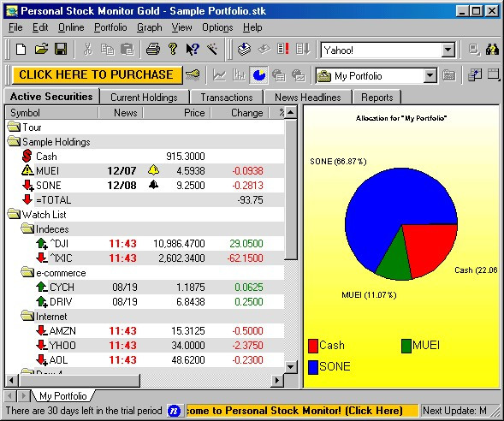
Task: Click the CLICK HERE TO PURCHASE button
Action: coord(97,75)
